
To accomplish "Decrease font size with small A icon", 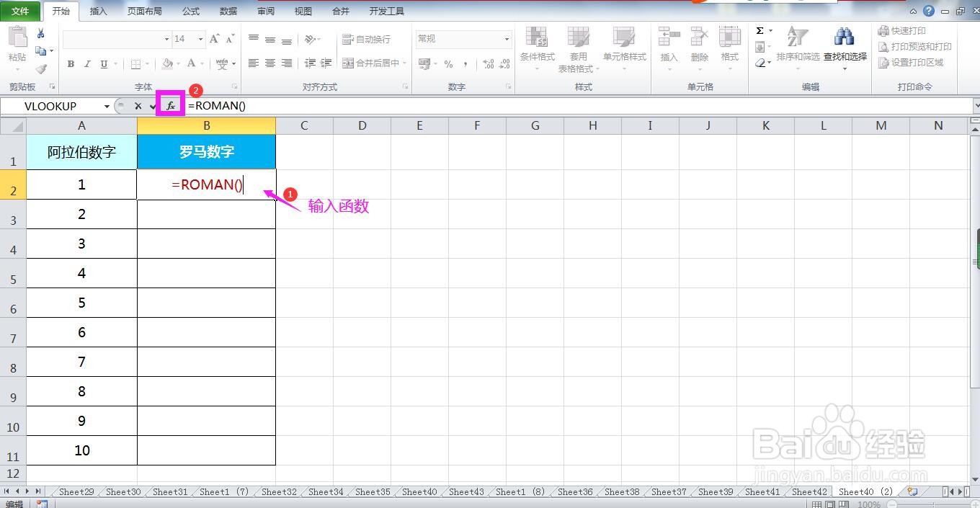I will pyautogui.click(x=231, y=39).
